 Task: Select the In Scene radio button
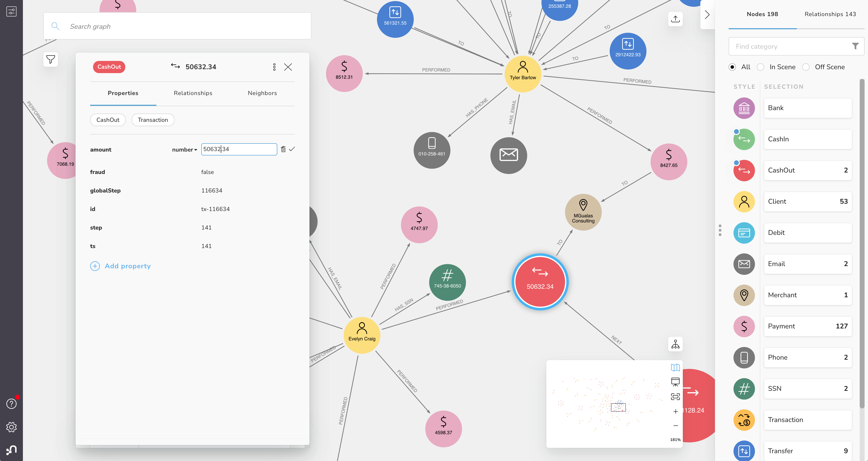coord(760,67)
